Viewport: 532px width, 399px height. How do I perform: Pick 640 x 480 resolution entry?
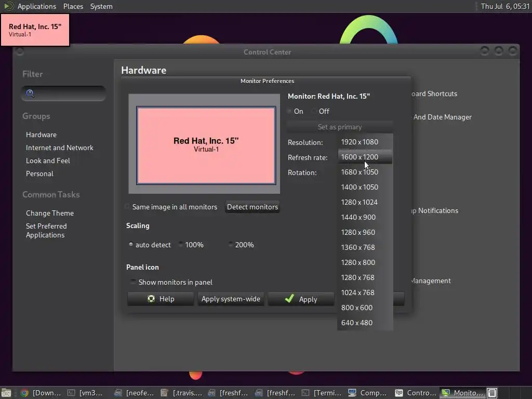365,323
